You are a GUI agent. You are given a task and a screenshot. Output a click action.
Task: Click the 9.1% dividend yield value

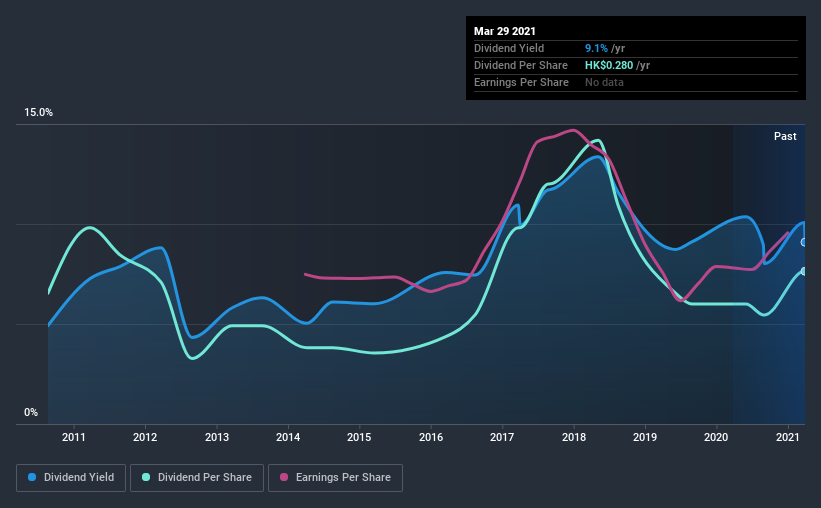click(x=596, y=48)
